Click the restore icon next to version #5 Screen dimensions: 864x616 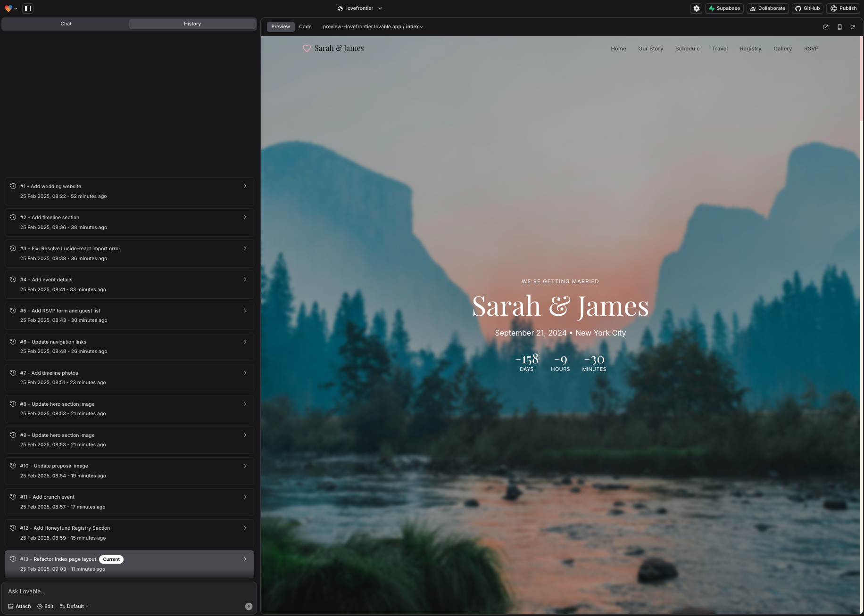pos(12,311)
